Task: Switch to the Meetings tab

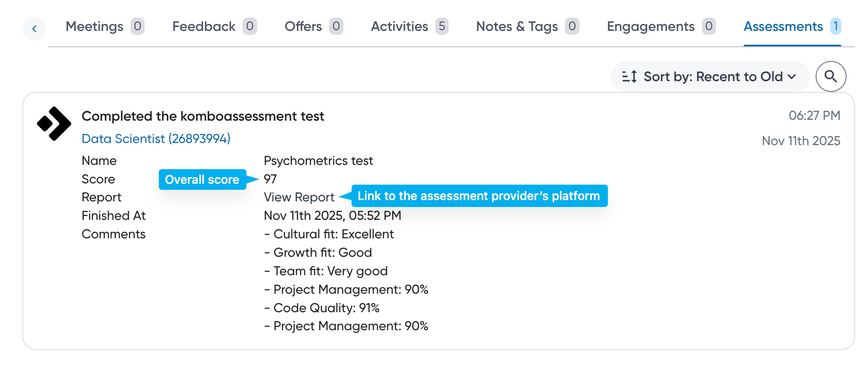Action: (x=94, y=27)
